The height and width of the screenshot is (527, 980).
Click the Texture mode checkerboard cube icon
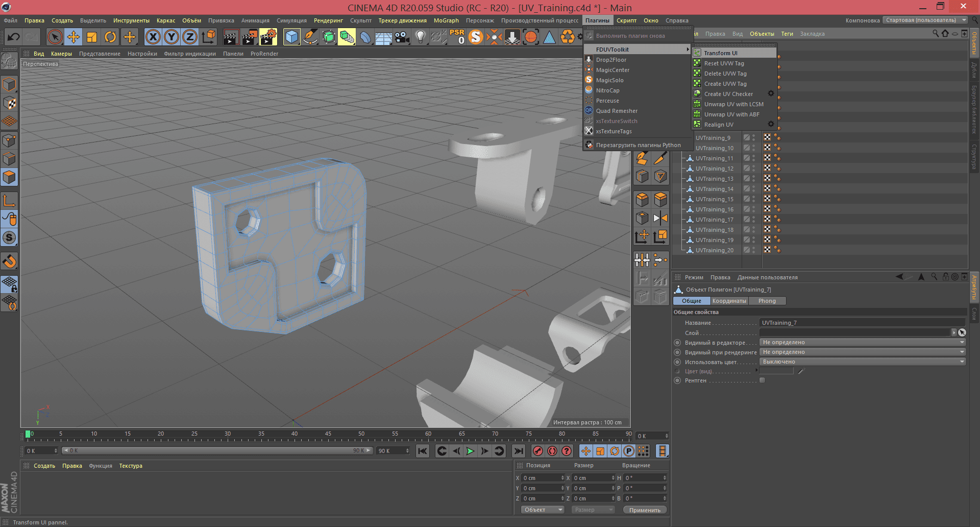[x=9, y=103]
